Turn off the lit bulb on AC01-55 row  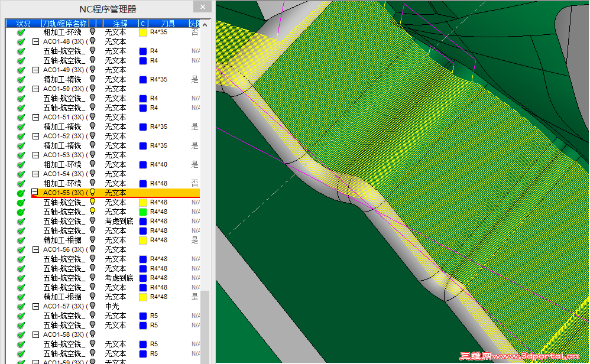click(92, 193)
